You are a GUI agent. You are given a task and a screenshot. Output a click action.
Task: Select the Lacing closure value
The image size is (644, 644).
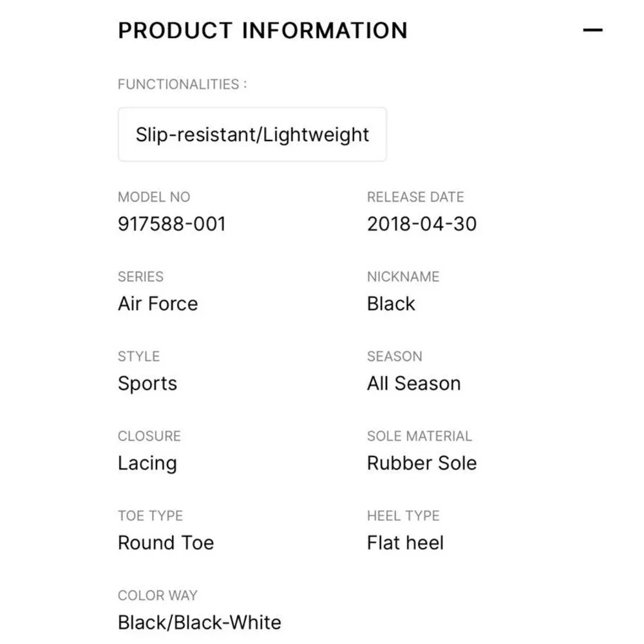[147, 464]
